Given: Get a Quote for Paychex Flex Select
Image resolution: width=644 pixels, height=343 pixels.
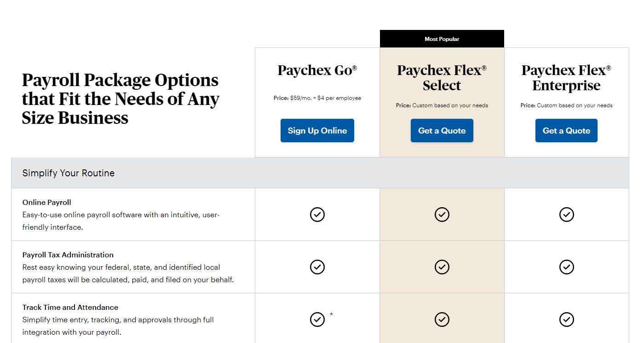Looking at the screenshot, I should (442, 131).
